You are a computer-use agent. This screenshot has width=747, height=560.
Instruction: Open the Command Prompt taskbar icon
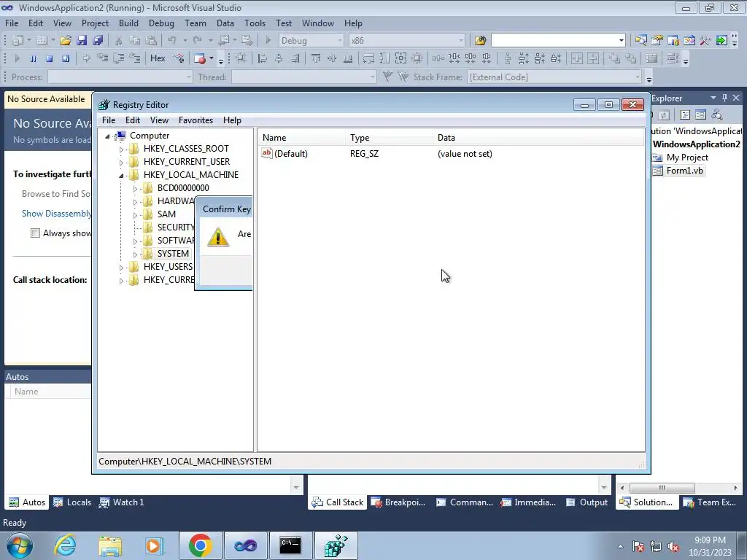[x=290, y=545]
